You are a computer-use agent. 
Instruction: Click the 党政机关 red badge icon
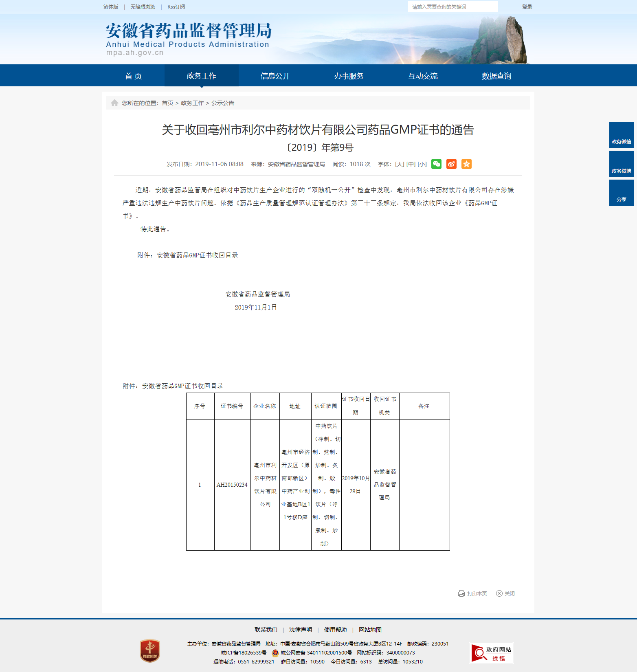pyautogui.click(x=150, y=650)
